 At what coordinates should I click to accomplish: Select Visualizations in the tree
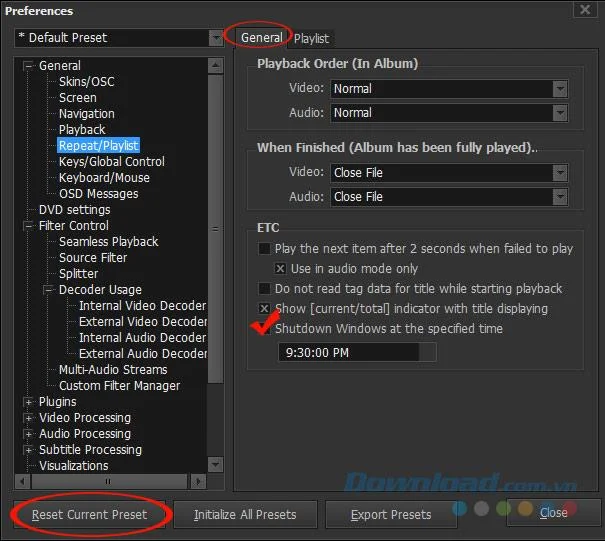pos(74,466)
